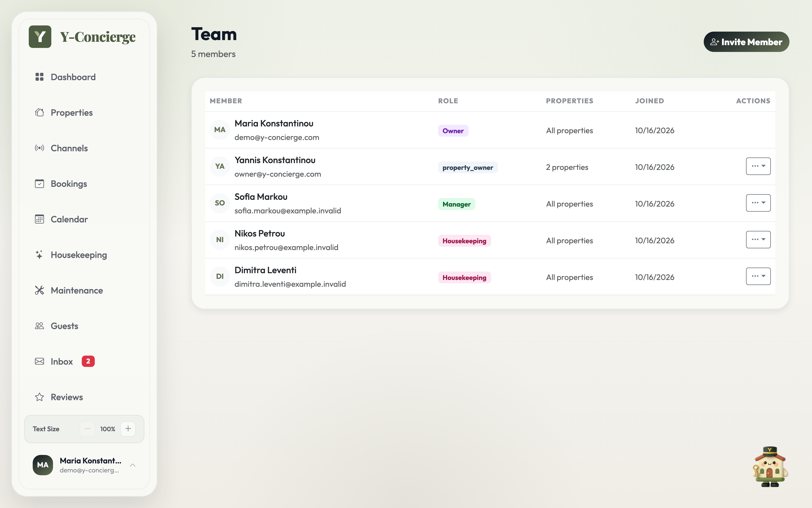Open the Guests page

(x=85, y=326)
